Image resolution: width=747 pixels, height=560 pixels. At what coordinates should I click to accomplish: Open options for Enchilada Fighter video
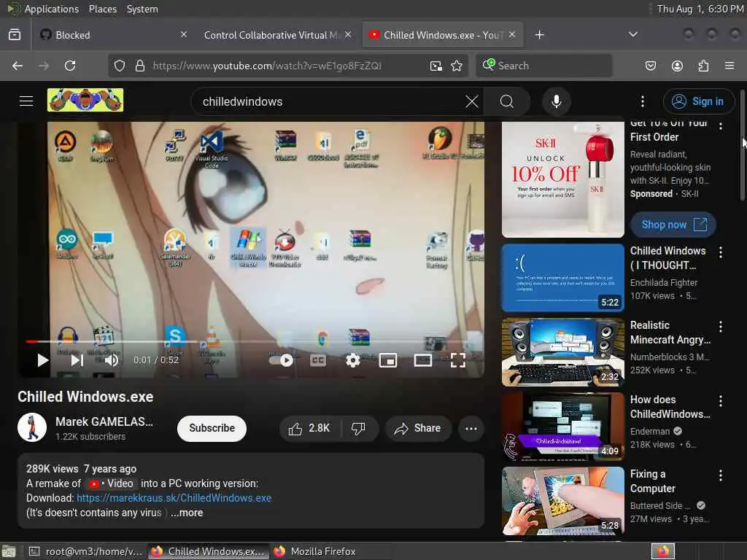(720, 252)
